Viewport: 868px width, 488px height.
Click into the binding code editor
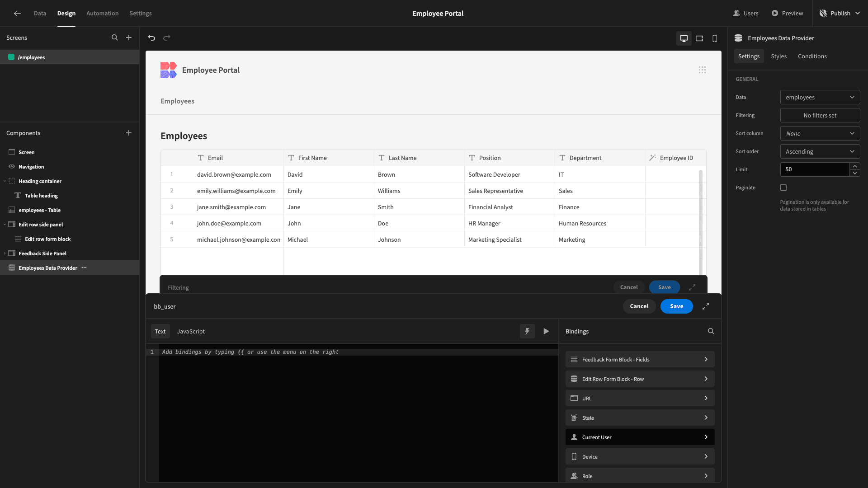359,413
